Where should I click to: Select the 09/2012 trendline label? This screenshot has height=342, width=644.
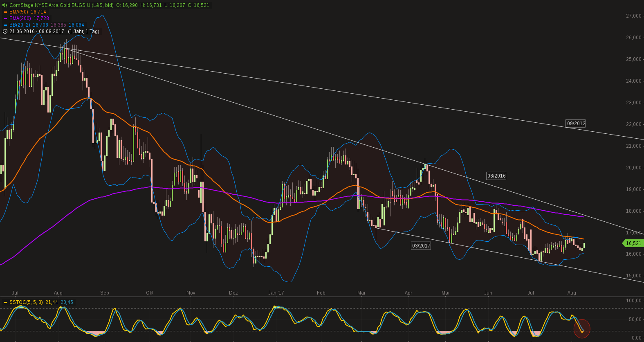576,124
